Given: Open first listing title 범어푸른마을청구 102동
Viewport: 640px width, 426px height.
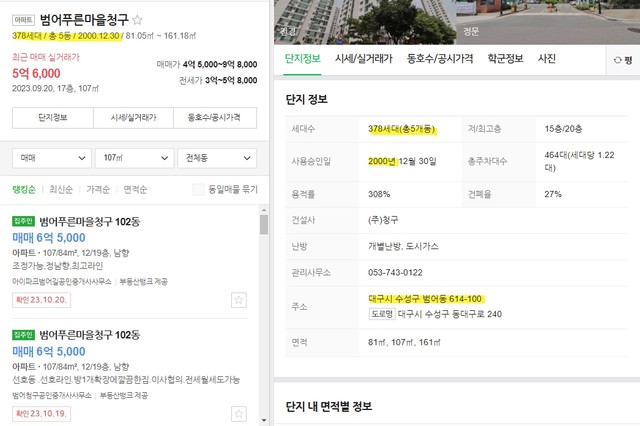Looking at the screenshot, I should 89,222.
